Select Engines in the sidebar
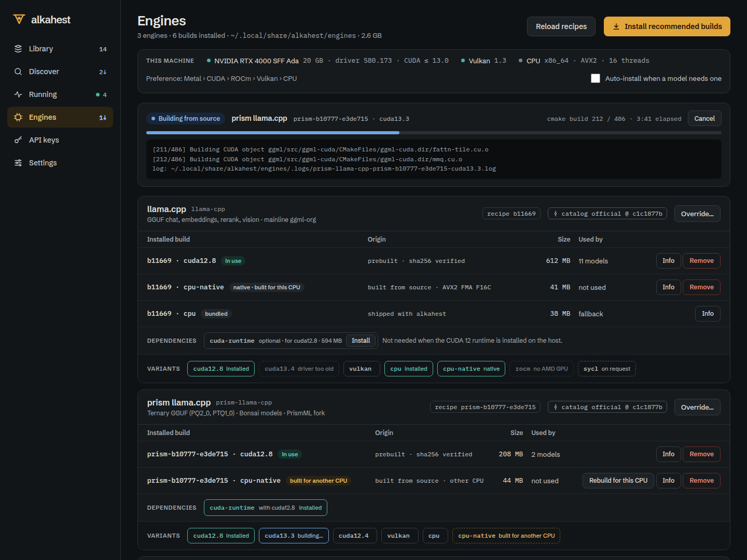Viewport: 747px width, 560px height. 60,117
